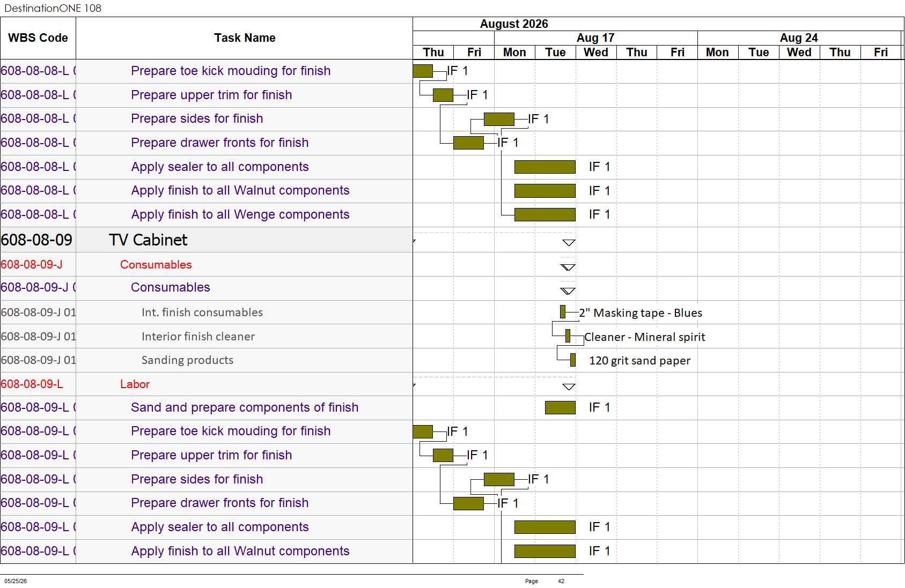
Task: Click the red Consumables summary triangle marker
Action: coord(568,267)
